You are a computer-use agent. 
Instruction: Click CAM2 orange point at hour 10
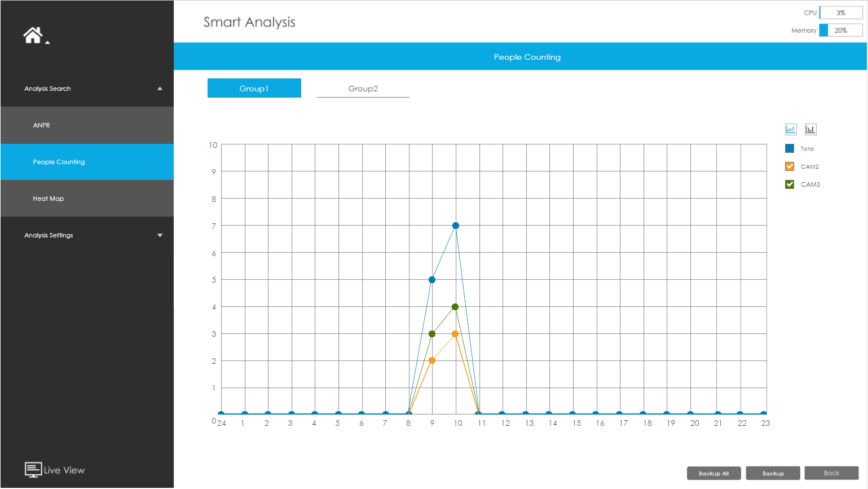click(455, 334)
